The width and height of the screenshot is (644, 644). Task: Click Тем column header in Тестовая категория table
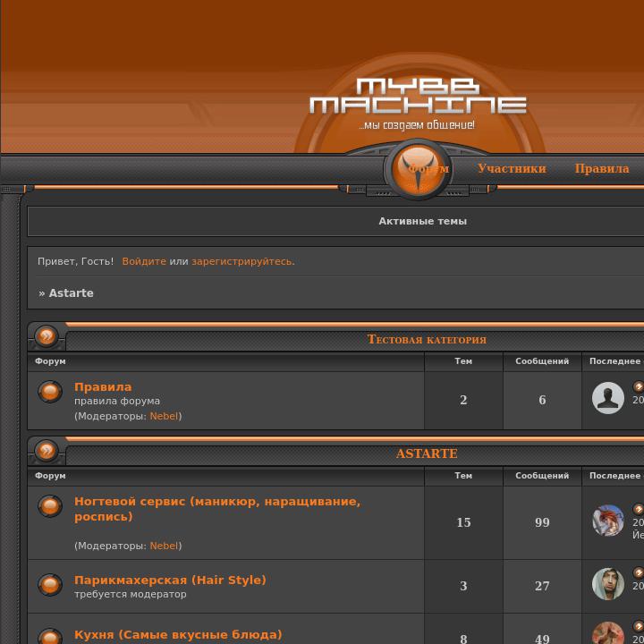tap(463, 361)
